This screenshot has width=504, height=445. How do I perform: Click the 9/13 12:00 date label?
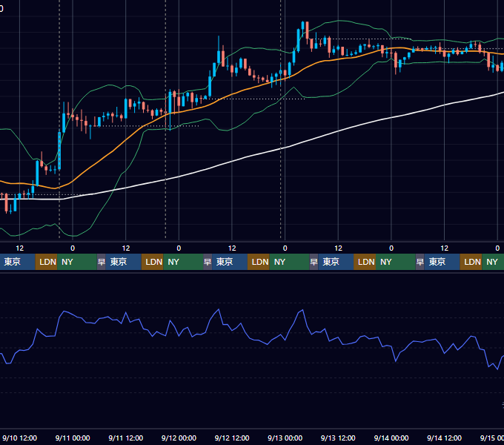coord(338,438)
